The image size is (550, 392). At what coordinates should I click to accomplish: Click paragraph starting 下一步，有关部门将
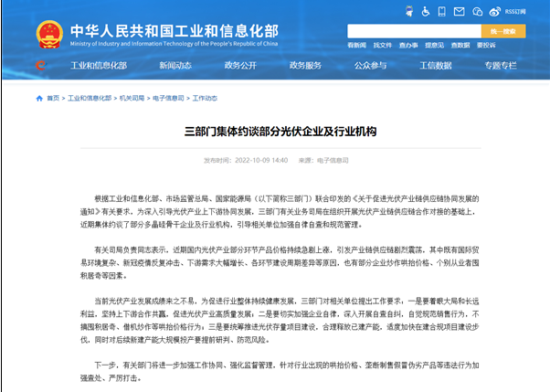click(x=280, y=372)
